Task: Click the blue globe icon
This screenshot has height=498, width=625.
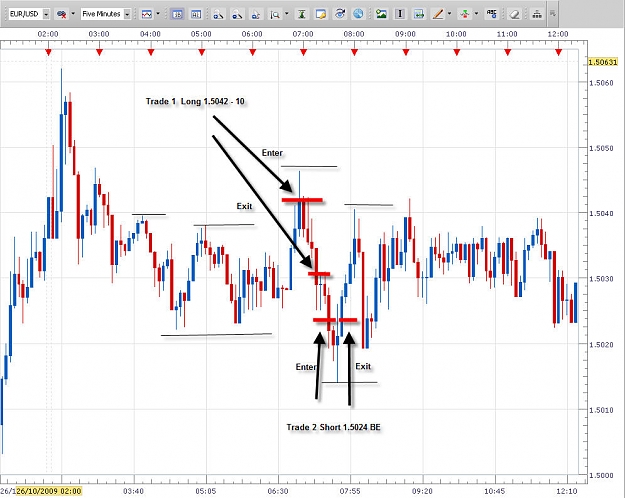Action: point(358,14)
